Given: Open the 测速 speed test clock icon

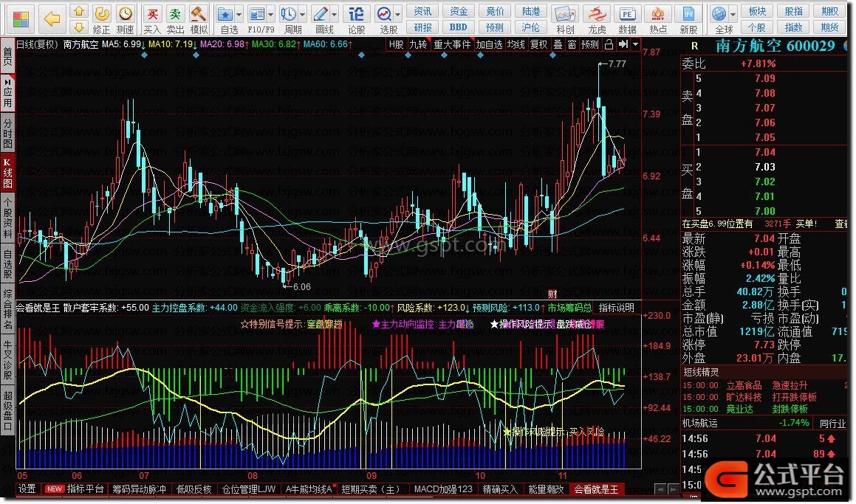Looking at the screenshot, I should [126, 20].
